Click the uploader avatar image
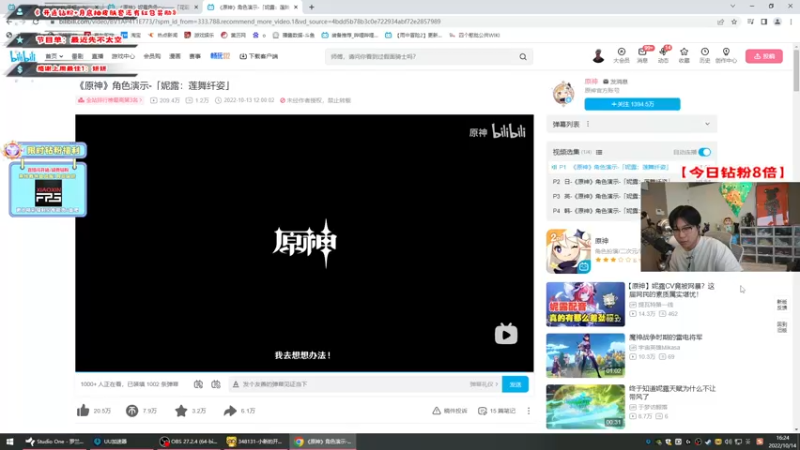This screenshot has height=450, width=800. pyautogui.click(x=564, y=93)
